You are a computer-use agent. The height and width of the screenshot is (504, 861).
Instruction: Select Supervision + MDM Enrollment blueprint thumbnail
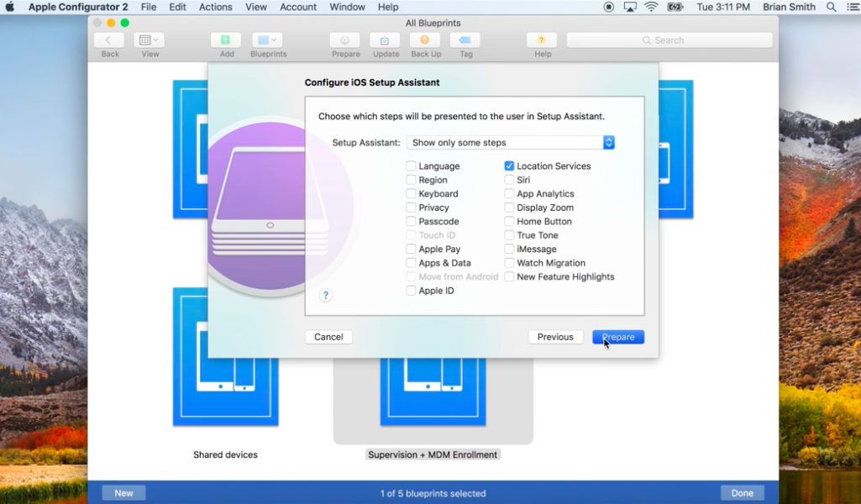(433, 391)
